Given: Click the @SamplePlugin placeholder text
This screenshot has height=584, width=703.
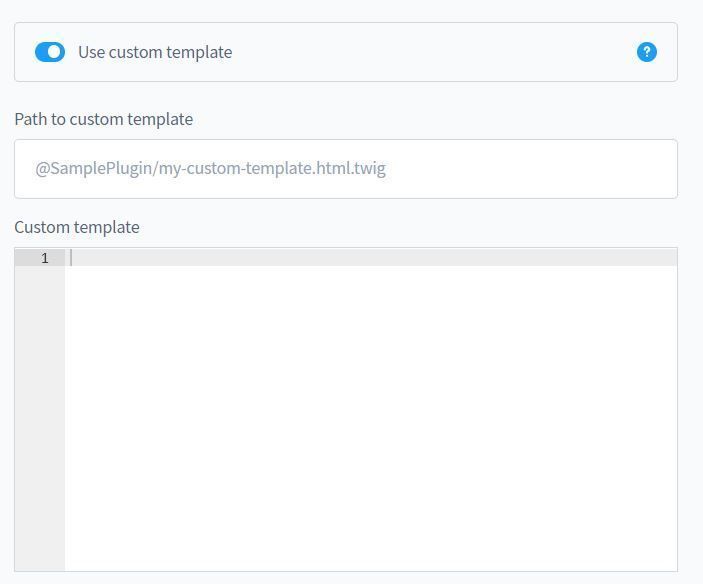Looking at the screenshot, I should click(210, 169).
